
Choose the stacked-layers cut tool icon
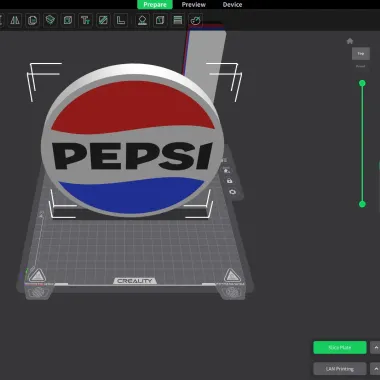(50, 20)
